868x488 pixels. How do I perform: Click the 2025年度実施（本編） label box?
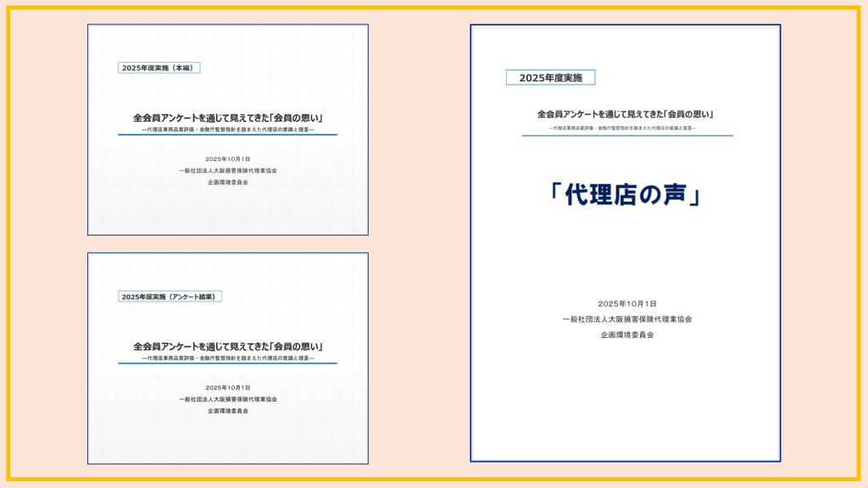coord(159,68)
